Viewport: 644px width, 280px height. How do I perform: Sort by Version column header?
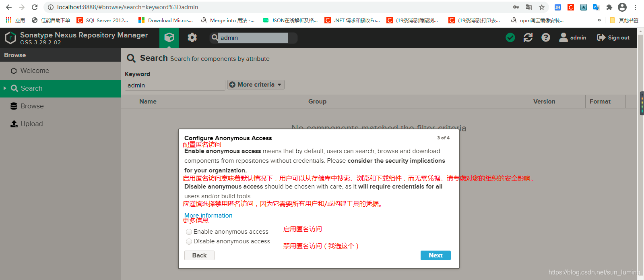557,102
